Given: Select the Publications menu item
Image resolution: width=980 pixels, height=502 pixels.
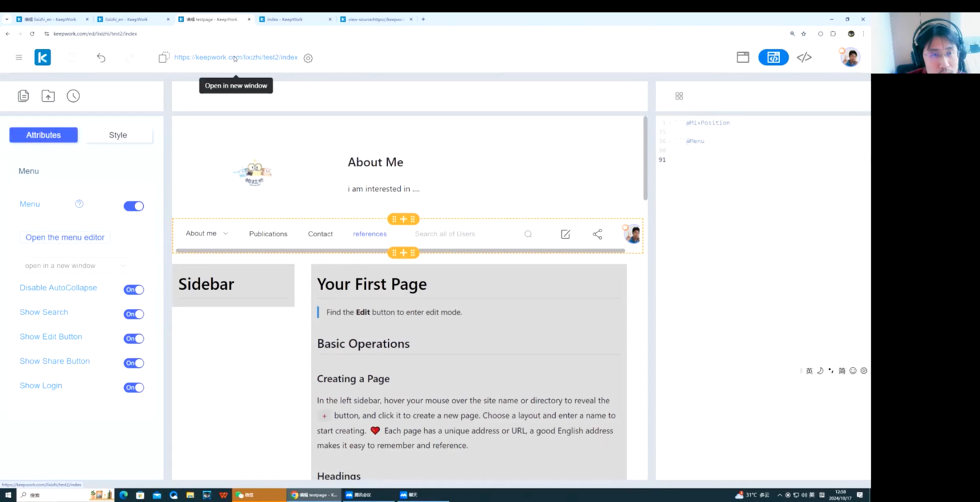Looking at the screenshot, I should point(268,234).
